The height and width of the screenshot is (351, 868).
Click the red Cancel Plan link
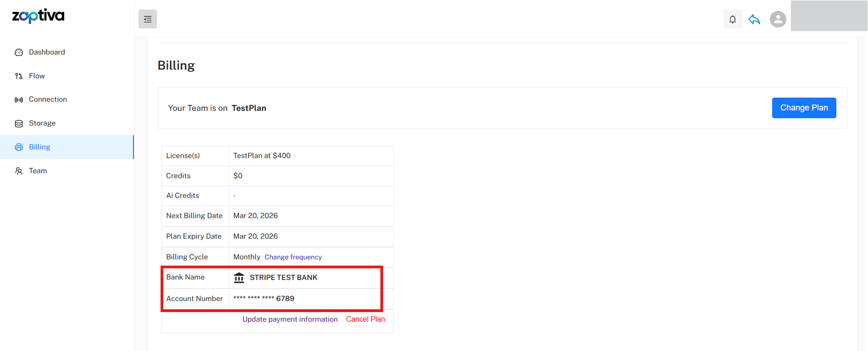[365, 319]
